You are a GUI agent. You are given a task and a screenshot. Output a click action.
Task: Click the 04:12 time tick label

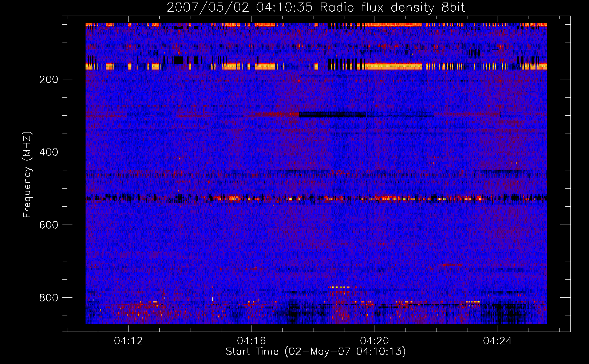129,341
